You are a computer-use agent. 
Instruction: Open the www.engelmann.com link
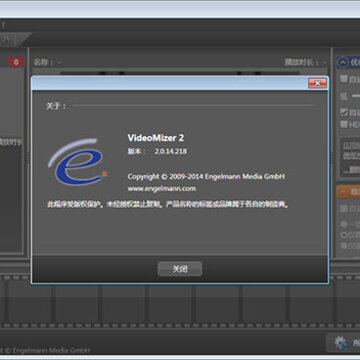pos(162,189)
